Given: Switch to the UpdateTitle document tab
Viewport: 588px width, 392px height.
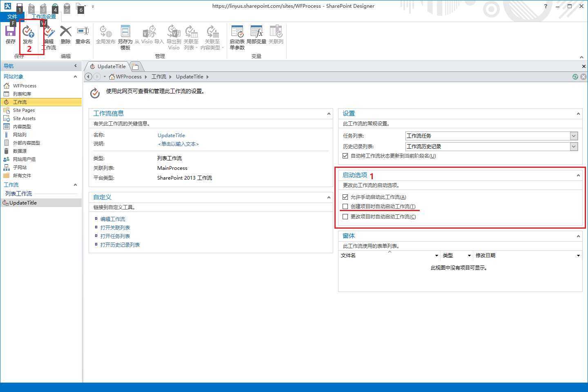Looking at the screenshot, I should [108, 67].
